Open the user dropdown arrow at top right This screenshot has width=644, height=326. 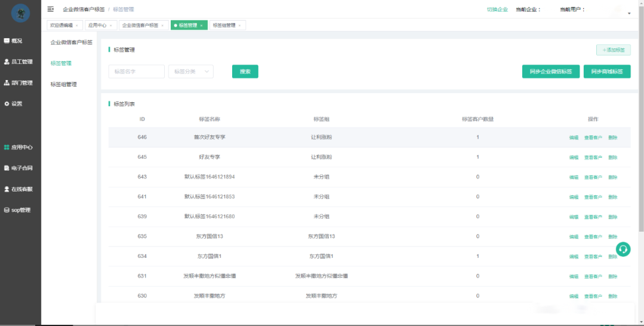[x=629, y=13]
